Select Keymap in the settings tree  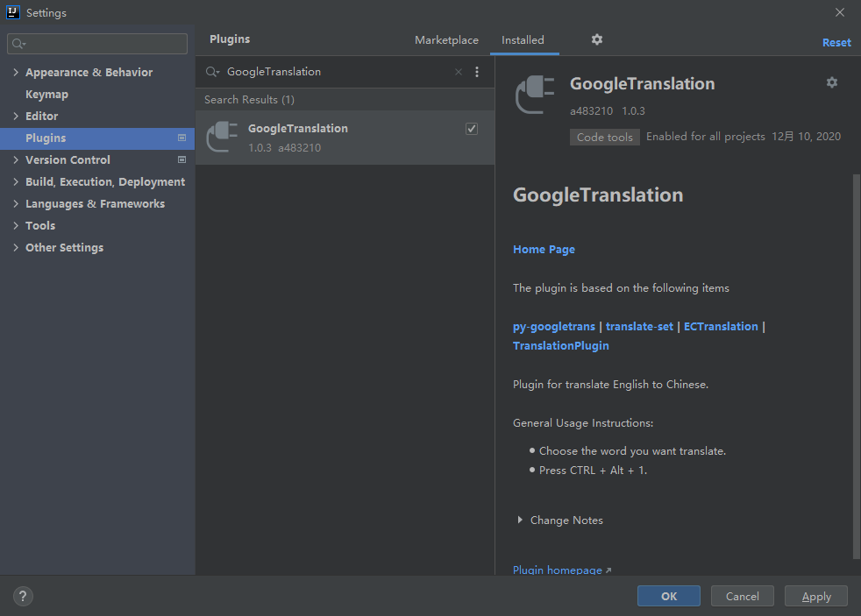pyautogui.click(x=46, y=95)
